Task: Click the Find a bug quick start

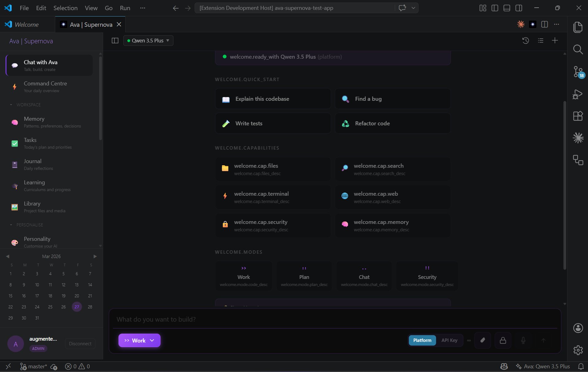Action: click(393, 99)
